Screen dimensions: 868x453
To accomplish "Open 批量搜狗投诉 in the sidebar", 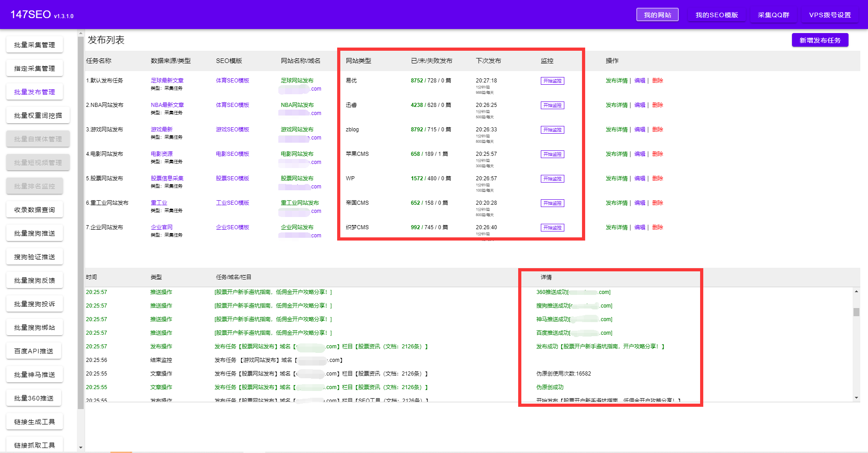I will pos(34,304).
